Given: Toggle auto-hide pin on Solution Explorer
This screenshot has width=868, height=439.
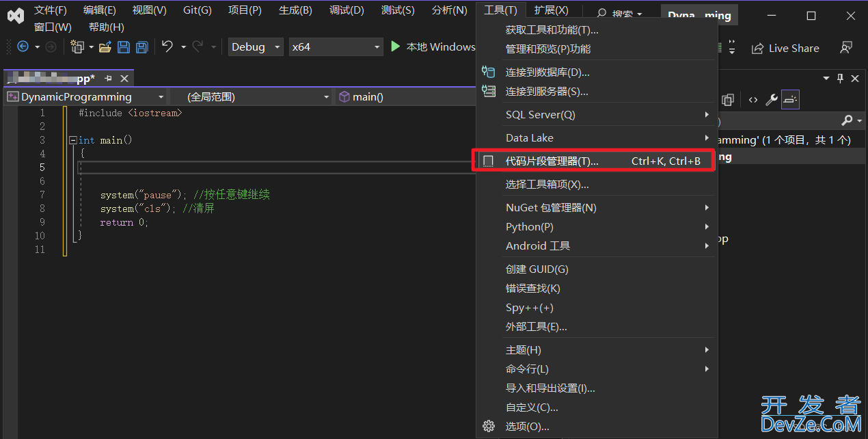Looking at the screenshot, I should click(x=841, y=79).
